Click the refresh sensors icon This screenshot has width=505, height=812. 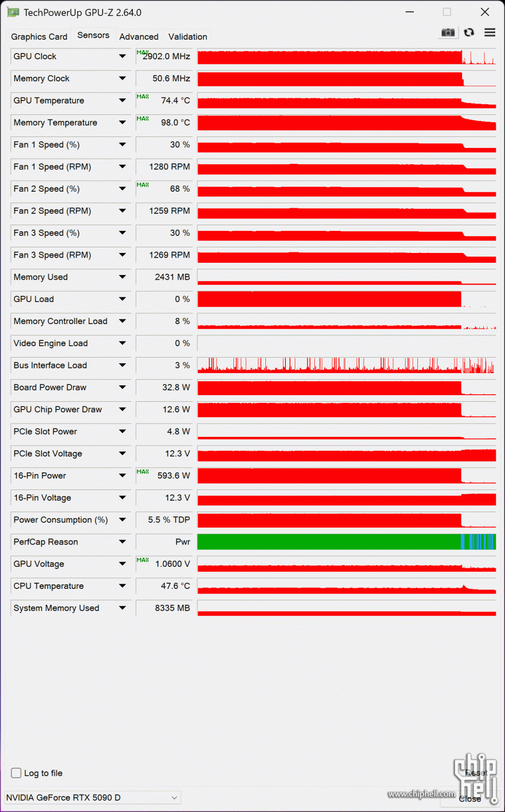tap(469, 32)
